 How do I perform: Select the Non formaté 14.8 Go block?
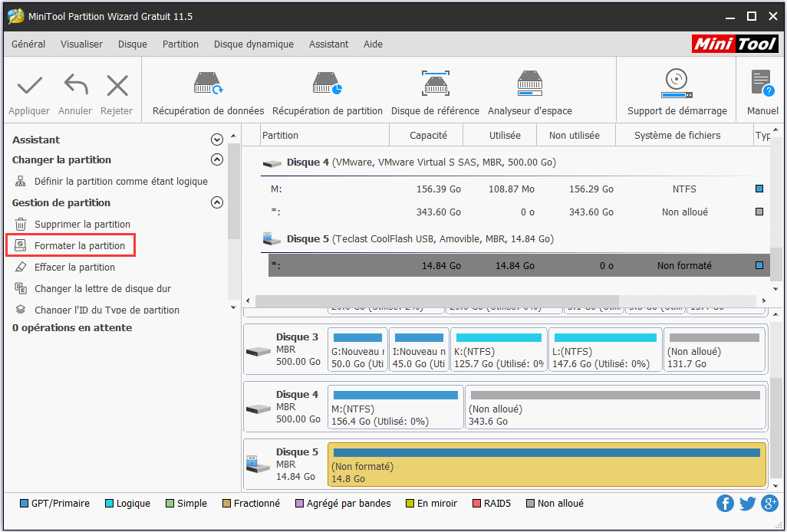(547, 465)
